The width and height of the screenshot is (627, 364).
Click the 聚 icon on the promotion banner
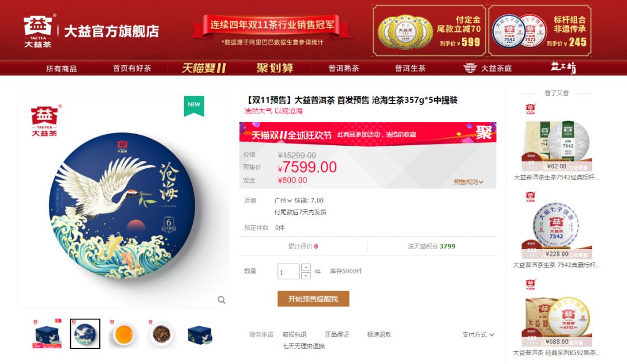484,132
